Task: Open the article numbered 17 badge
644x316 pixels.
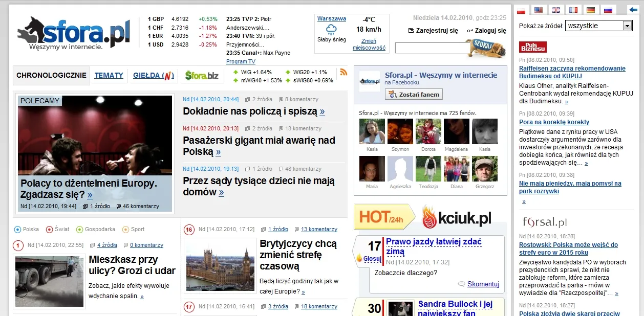Action: point(189,307)
